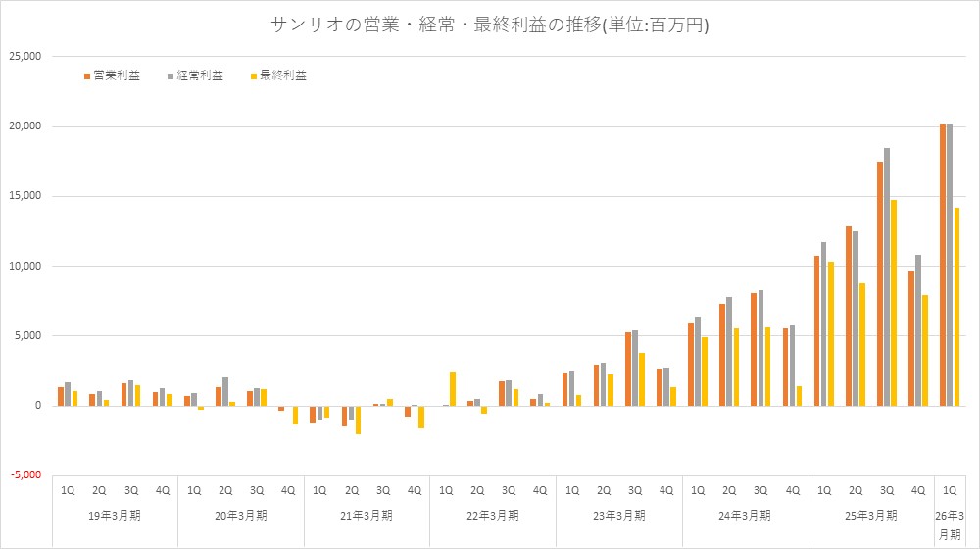The height and width of the screenshot is (549, 980).
Task: Select the 22年3月期 fiscal year axis label
Action: tap(493, 515)
